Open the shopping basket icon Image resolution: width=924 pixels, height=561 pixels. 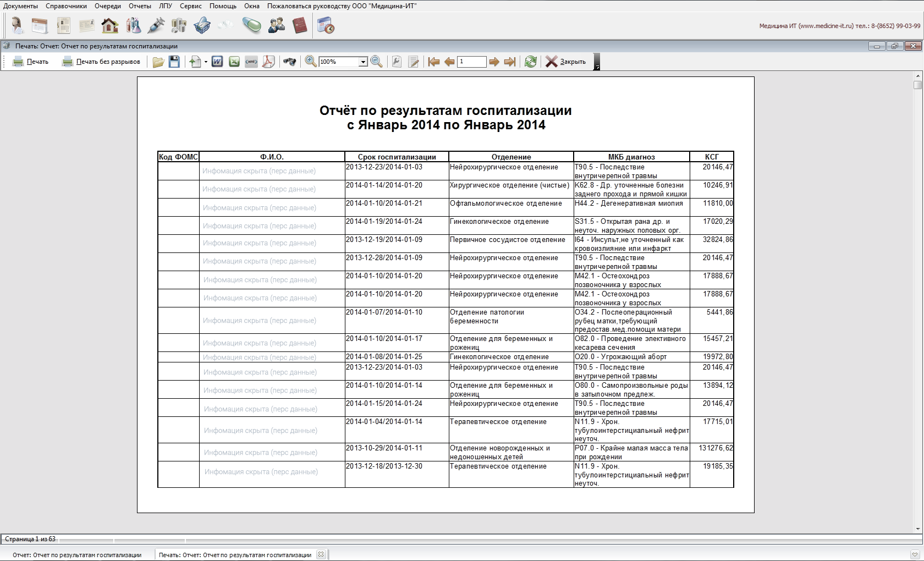click(x=202, y=25)
